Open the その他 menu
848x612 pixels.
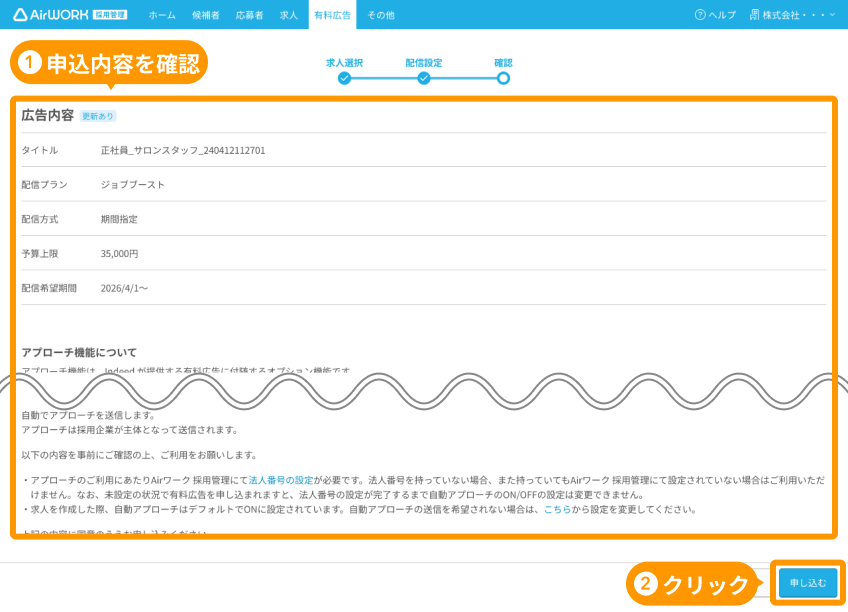[381, 15]
